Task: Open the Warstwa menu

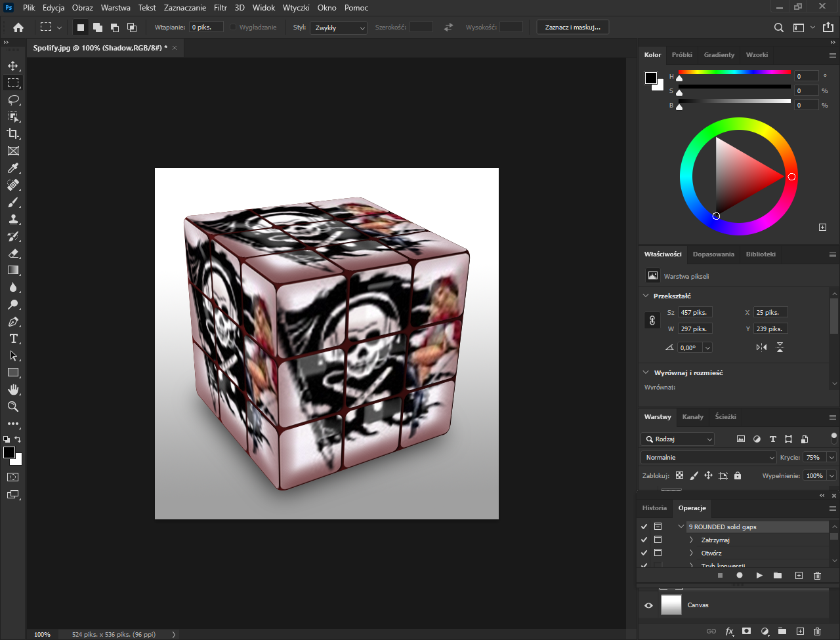Action: (115, 8)
